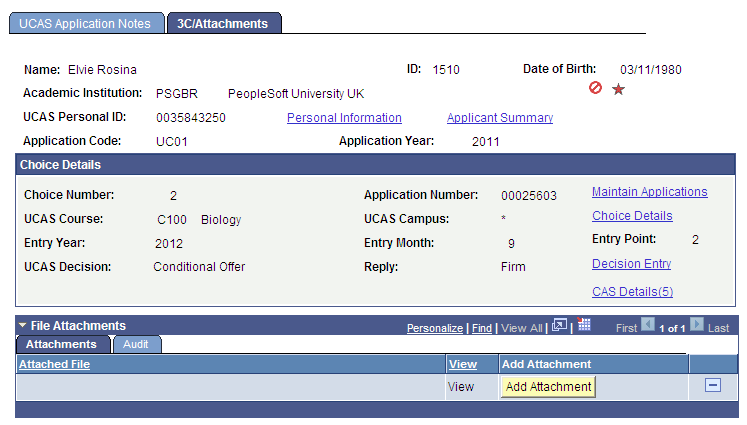Open the Decision Entry link
Image resolution: width=747 pixels, height=425 pixels.
tap(631, 263)
